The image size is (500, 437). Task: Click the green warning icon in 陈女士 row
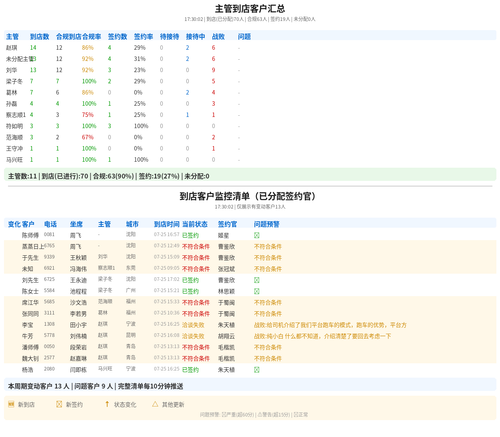pos(257,291)
